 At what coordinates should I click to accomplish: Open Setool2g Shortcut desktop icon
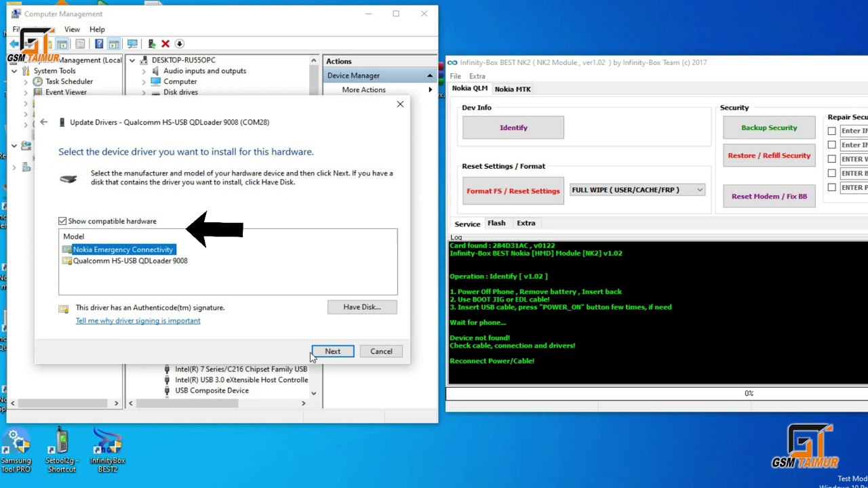62,451
